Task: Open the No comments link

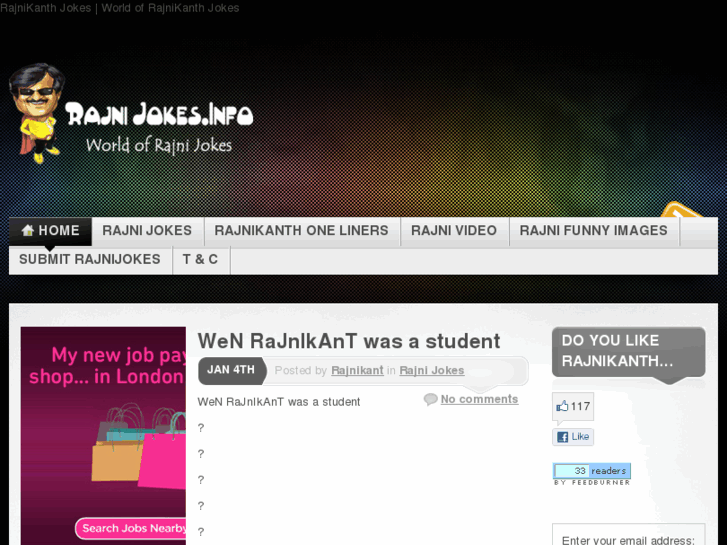Action: [x=479, y=399]
